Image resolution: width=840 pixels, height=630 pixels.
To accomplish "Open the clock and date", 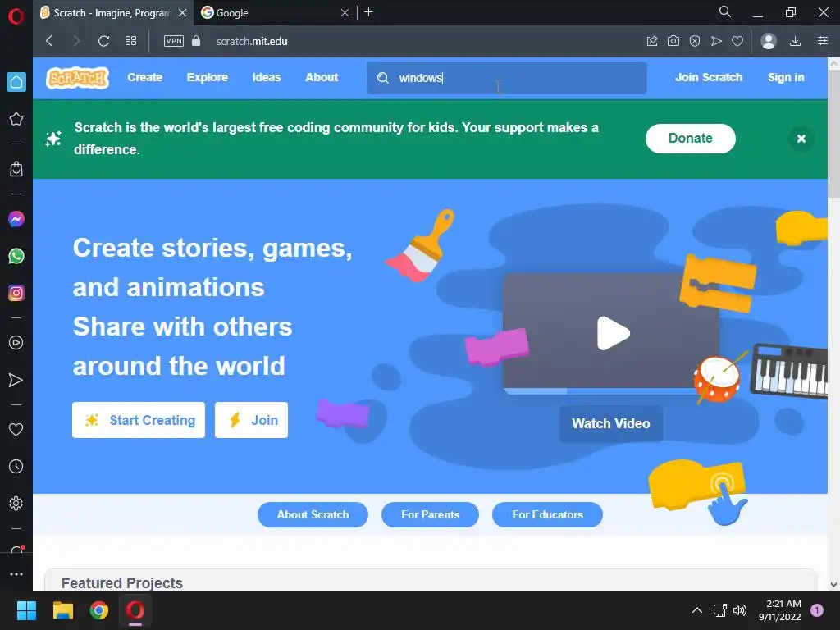I will 780,610.
